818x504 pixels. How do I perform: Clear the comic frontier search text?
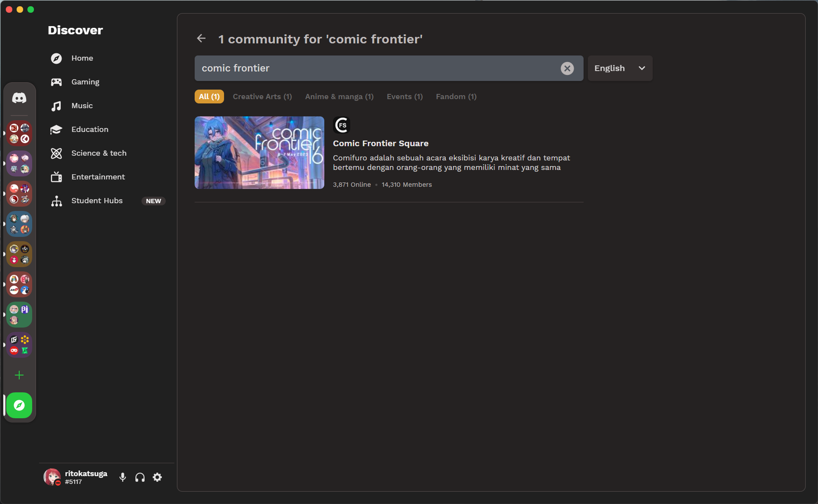(x=567, y=68)
